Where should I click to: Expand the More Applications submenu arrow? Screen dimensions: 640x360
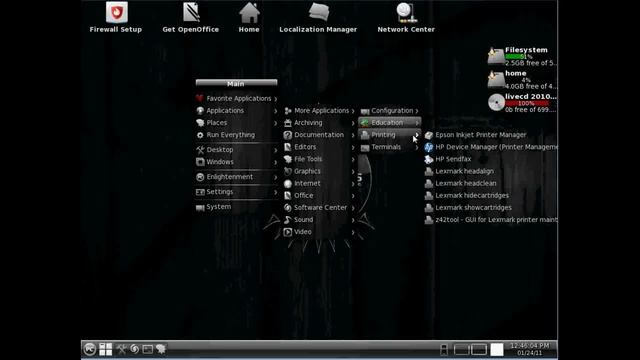pos(353,111)
